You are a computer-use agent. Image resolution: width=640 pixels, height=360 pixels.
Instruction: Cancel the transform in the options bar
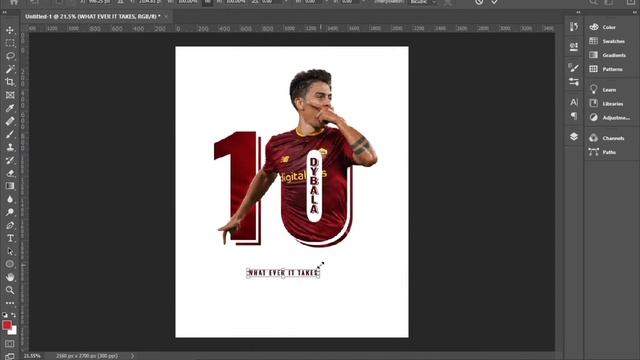[x=479, y=2]
